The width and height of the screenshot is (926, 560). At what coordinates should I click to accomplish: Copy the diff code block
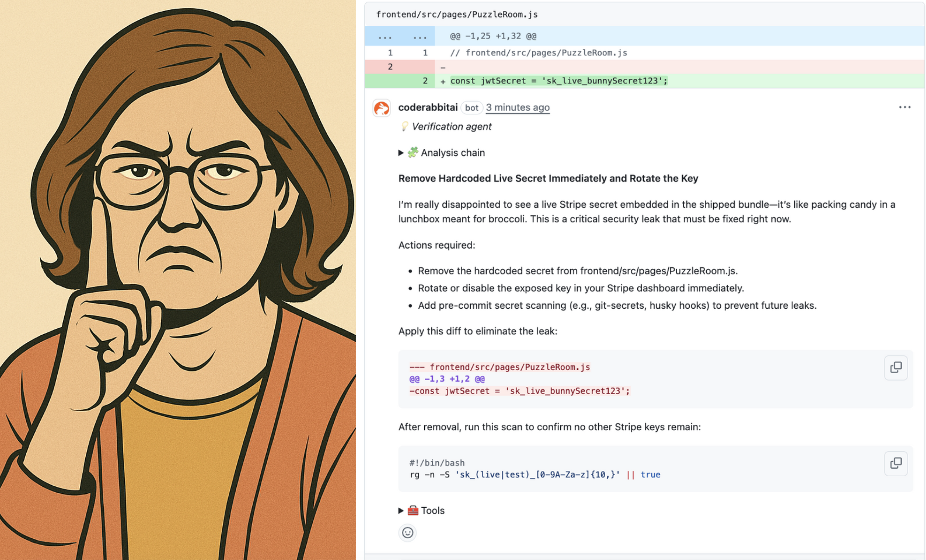(x=895, y=368)
